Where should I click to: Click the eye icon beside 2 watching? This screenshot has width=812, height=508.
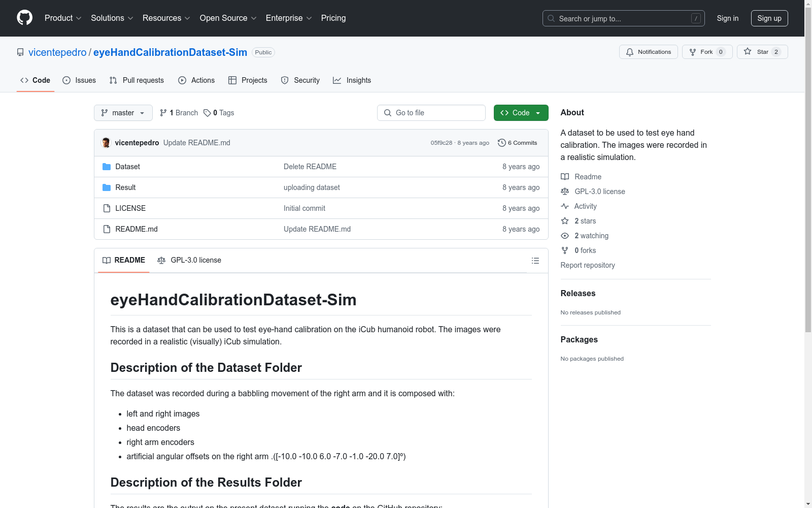pos(565,236)
